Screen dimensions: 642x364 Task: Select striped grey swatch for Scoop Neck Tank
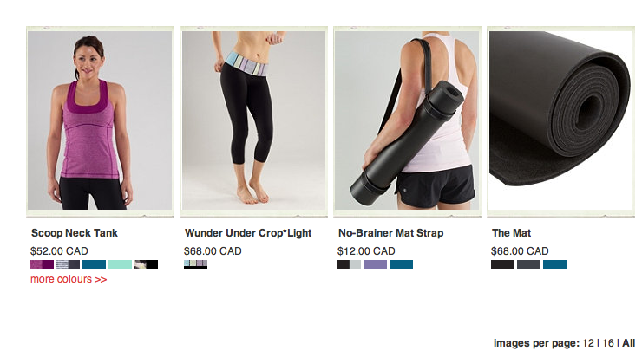68,264
